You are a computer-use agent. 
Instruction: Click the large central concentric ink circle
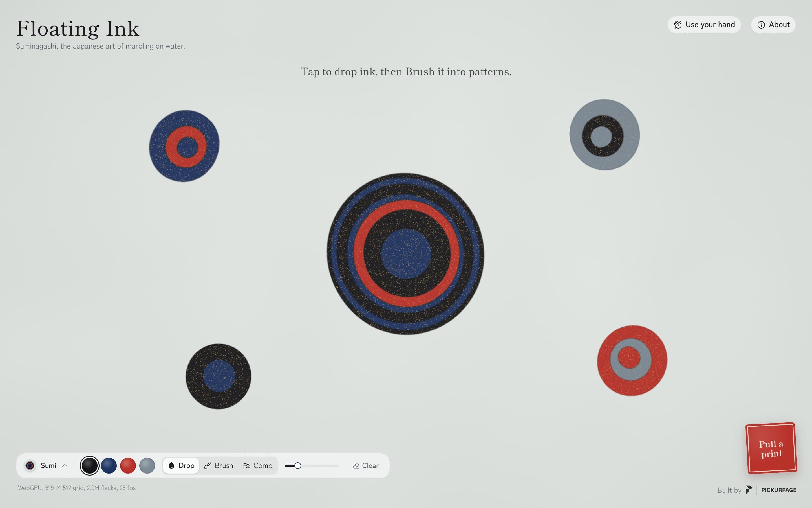[x=405, y=254]
